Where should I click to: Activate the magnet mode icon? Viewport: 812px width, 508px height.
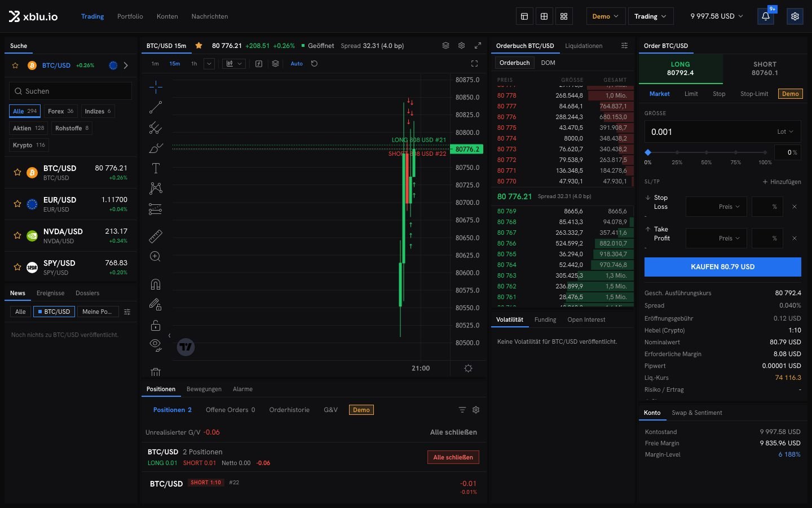pyautogui.click(x=156, y=284)
